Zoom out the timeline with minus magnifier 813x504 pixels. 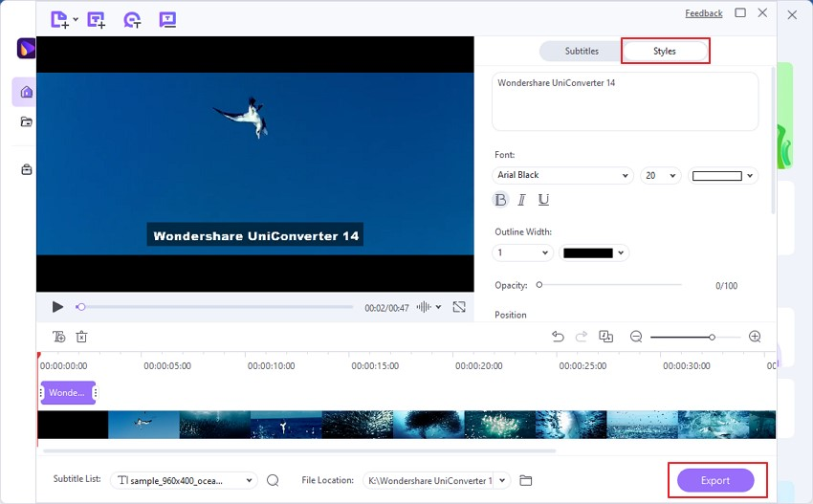point(636,337)
